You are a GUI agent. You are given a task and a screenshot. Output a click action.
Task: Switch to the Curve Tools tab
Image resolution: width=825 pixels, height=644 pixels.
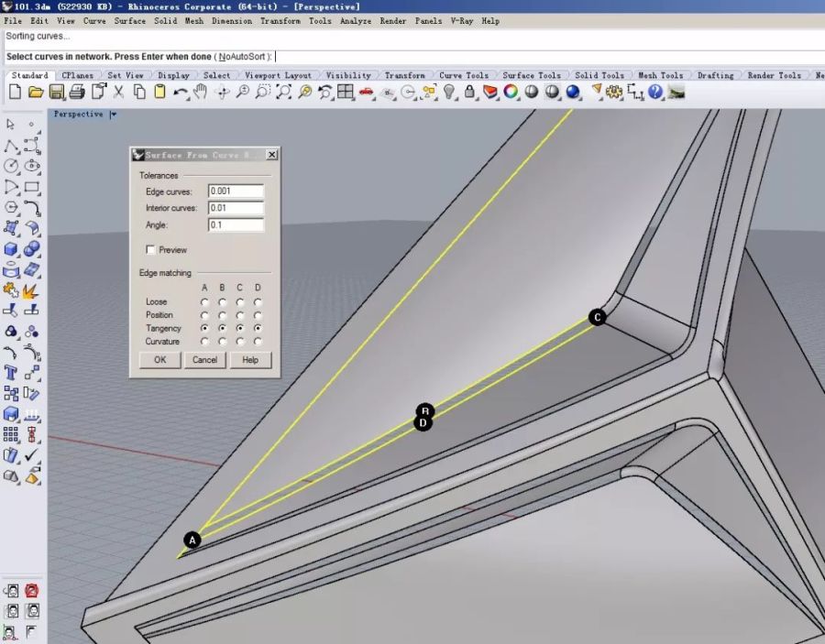463,75
